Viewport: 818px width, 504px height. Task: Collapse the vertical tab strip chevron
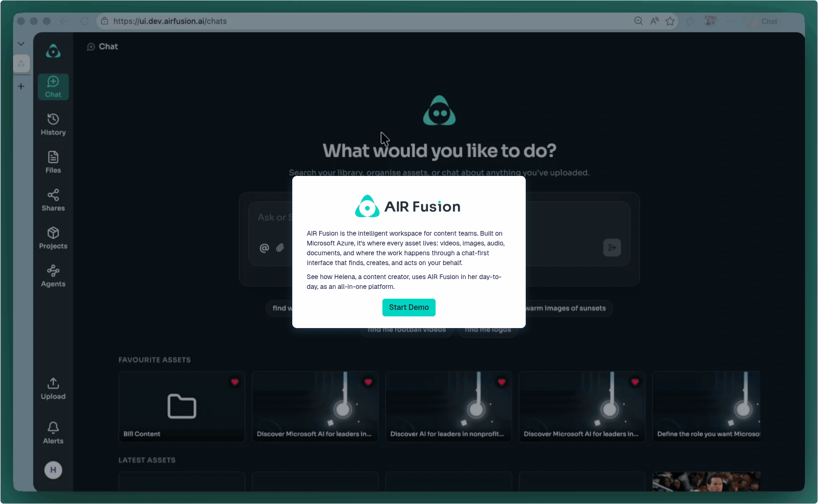pyautogui.click(x=21, y=43)
